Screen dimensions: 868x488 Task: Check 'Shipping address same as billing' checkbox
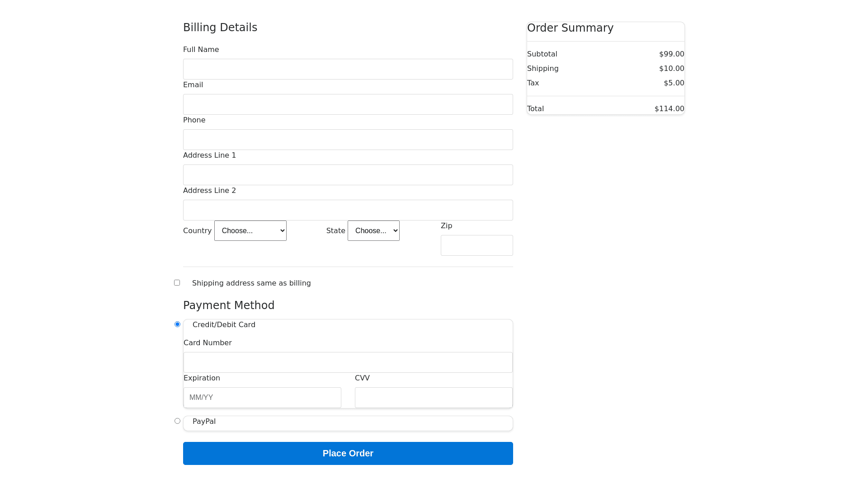point(177,283)
